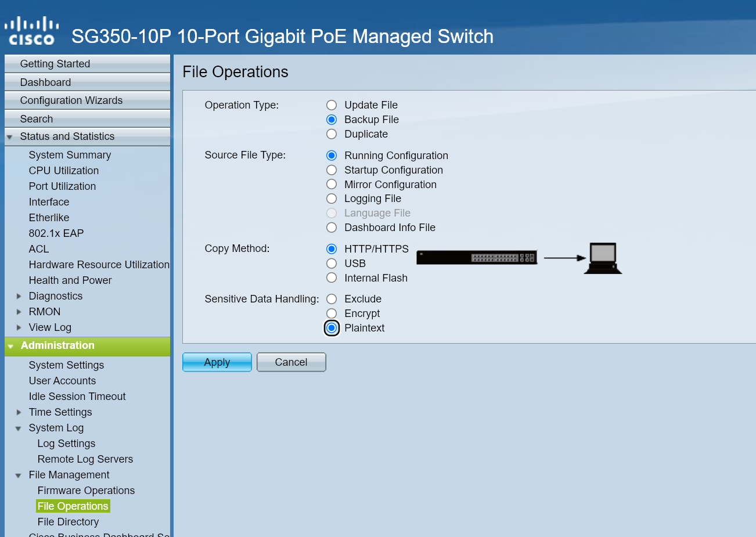The image size is (756, 537).
Task: Expand the View Log tree arrow
Action: coord(19,327)
